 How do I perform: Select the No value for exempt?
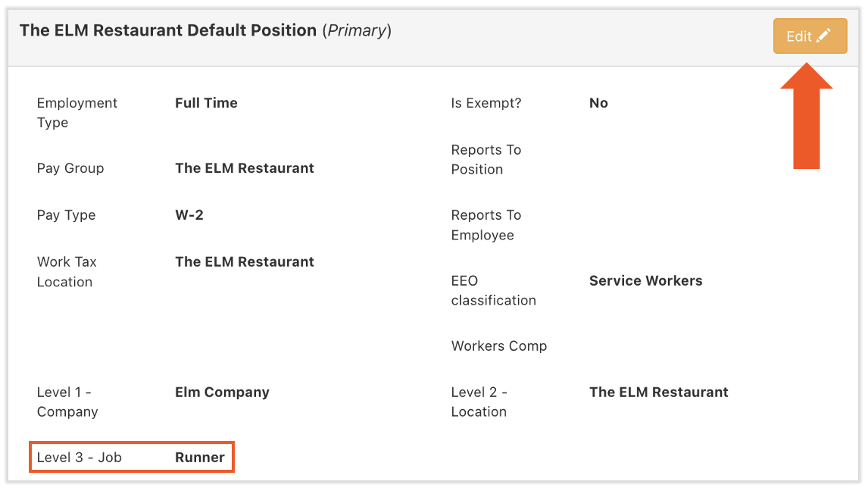pos(598,103)
